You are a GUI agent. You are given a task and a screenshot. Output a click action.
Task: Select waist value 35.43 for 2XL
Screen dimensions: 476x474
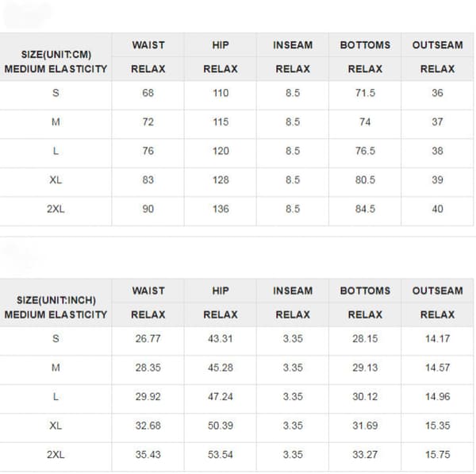point(148,455)
